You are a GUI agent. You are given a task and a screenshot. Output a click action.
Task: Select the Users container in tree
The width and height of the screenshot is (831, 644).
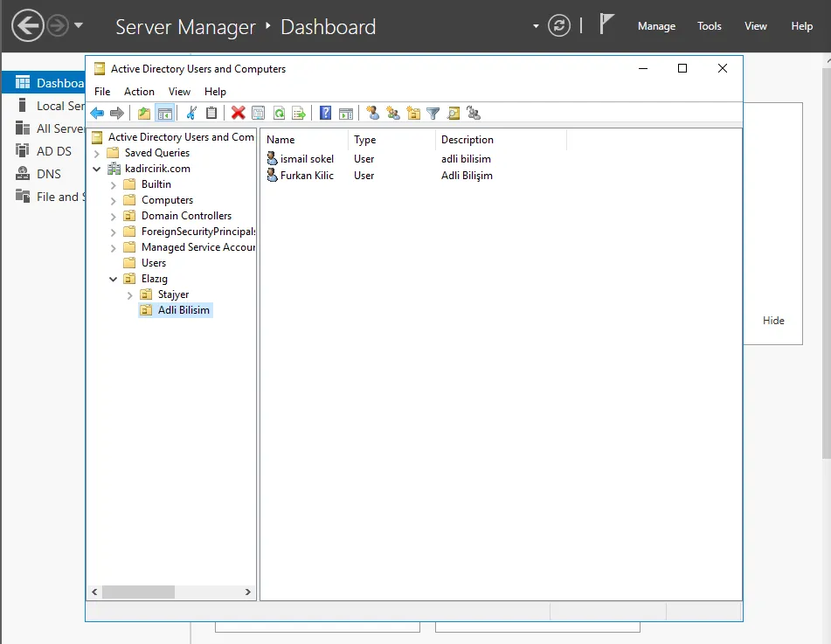click(x=153, y=263)
